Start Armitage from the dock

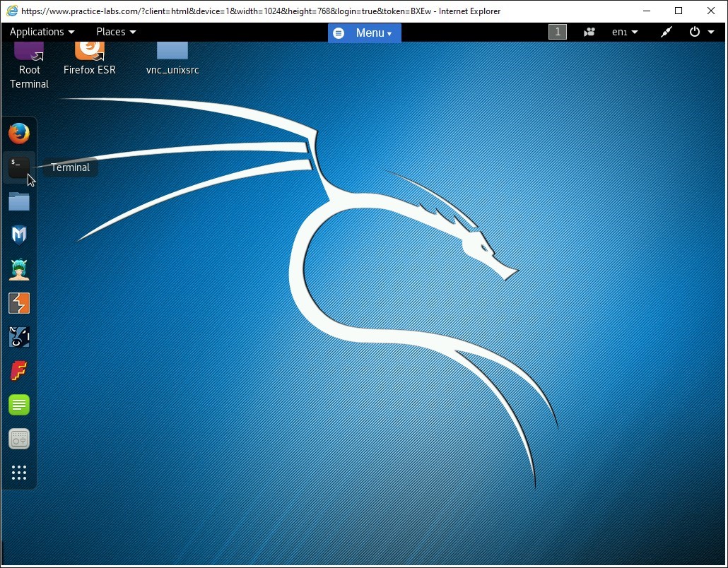[19, 269]
